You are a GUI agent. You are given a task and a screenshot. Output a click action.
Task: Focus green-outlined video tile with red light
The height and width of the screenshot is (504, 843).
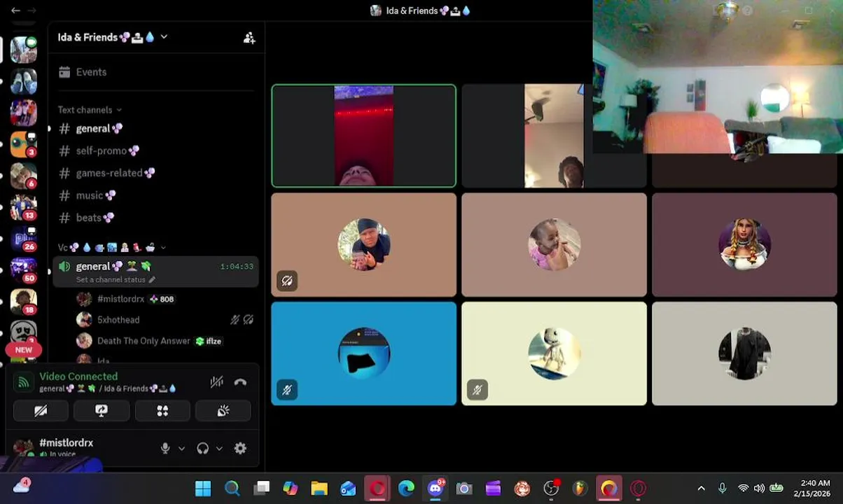[363, 136]
